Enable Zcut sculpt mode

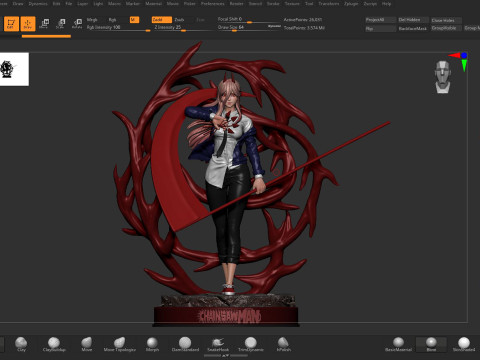point(200,20)
